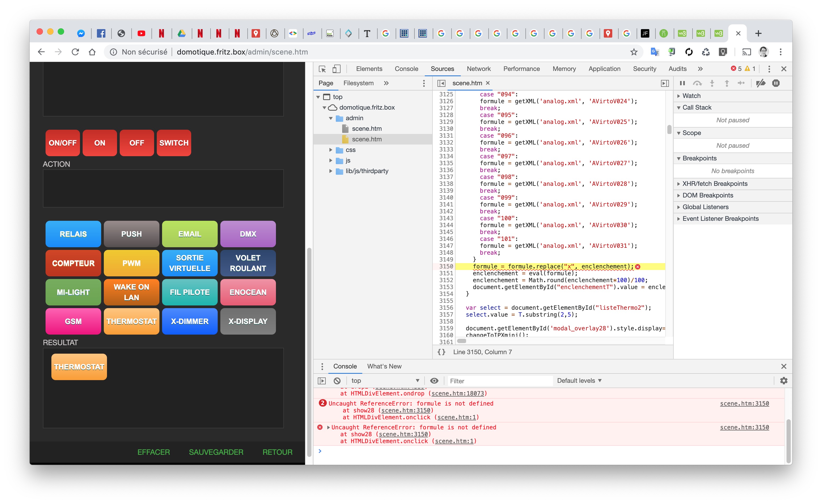Toggle deactivate breakpoints icon
Image resolution: width=822 pixels, height=504 pixels.
(x=761, y=83)
